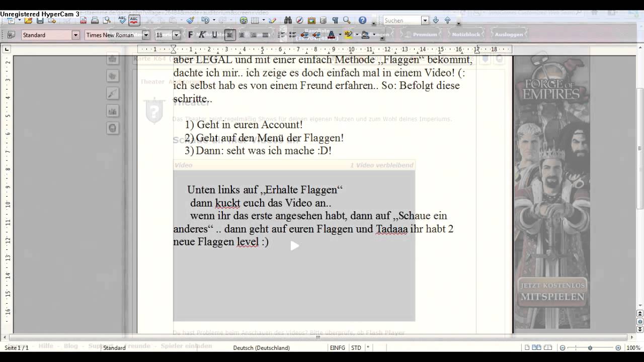The width and height of the screenshot is (644, 362).
Task: Open the font size 18 dropdown
Action: pos(176,35)
